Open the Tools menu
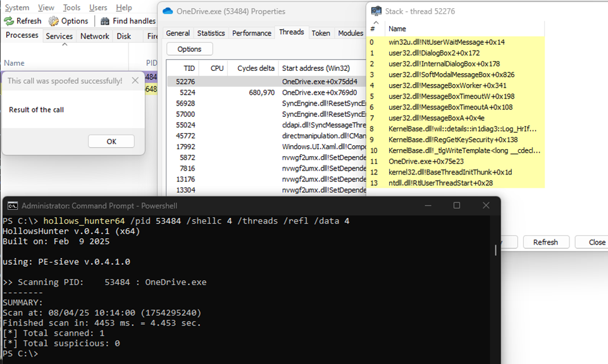Screen dimensions: 608x364 coord(71,8)
